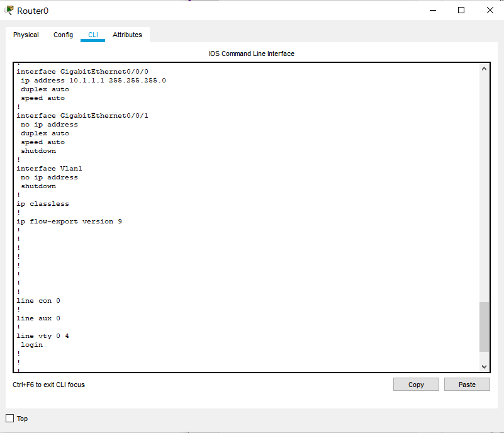
Task: Click the scrollbar up arrow
Action: click(x=484, y=67)
